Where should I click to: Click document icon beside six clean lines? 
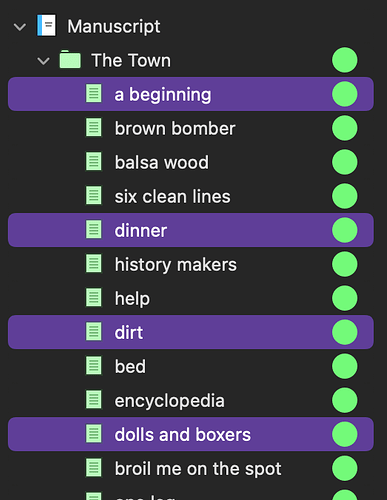click(x=94, y=196)
